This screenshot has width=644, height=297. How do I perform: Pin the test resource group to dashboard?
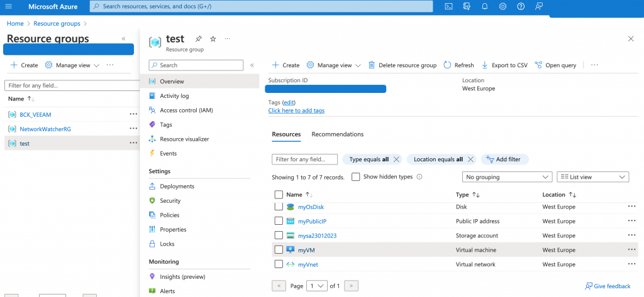pyautogui.click(x=198, y=39)
